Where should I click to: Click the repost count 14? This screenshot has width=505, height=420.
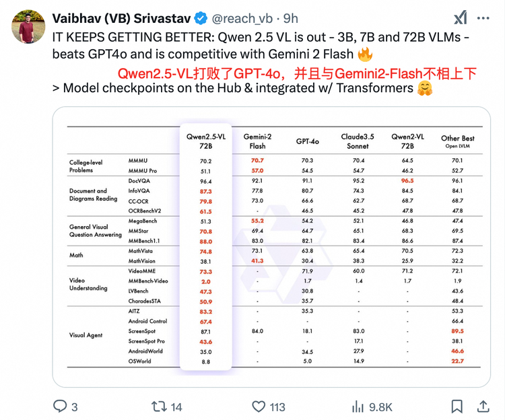(x=176, y=407)
